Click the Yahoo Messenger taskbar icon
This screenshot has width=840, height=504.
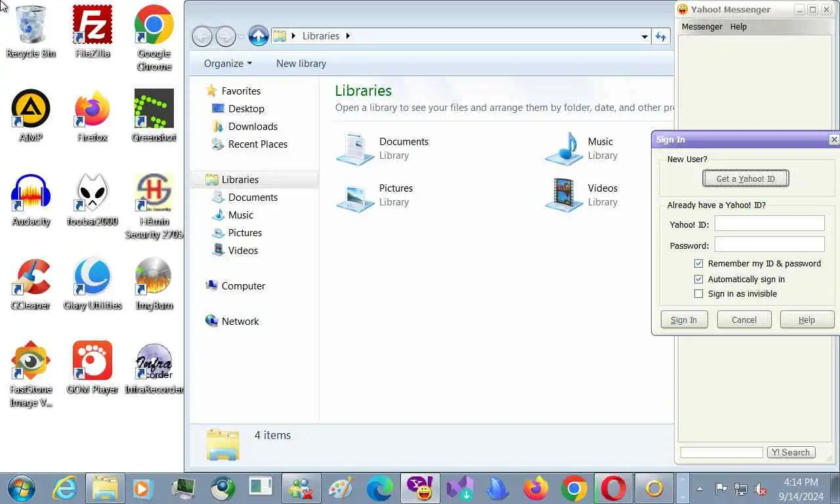pyautogui.click(x=420, y=488)
